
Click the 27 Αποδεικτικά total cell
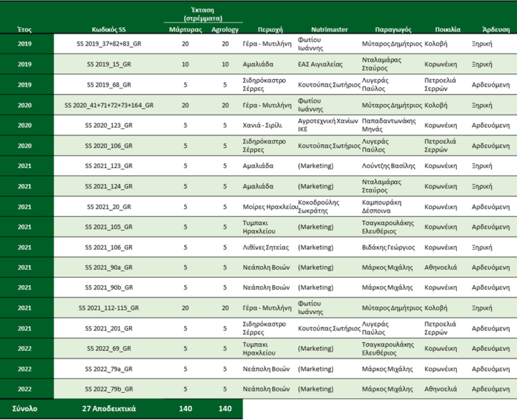[x=109, y=409]
